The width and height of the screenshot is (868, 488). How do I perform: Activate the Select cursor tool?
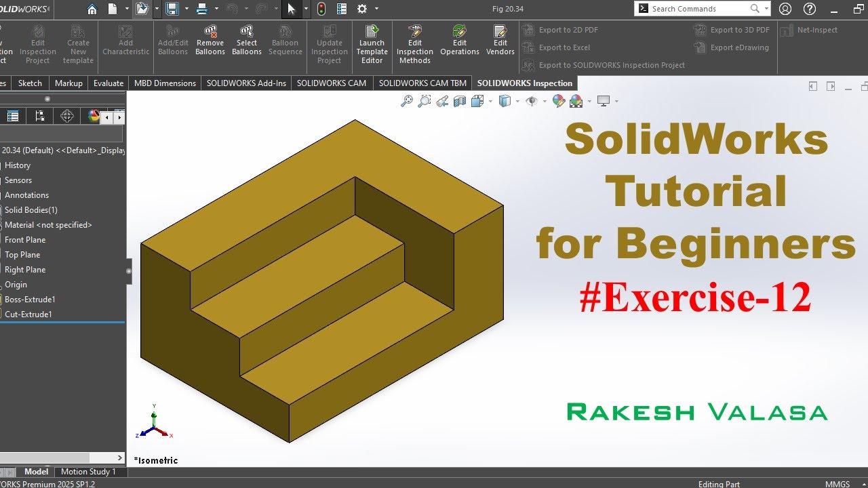(x=292, y=9)
